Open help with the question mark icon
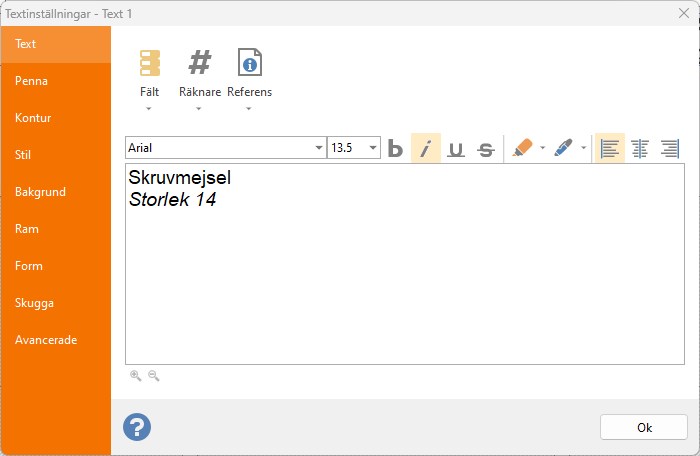 click(137, 427)
